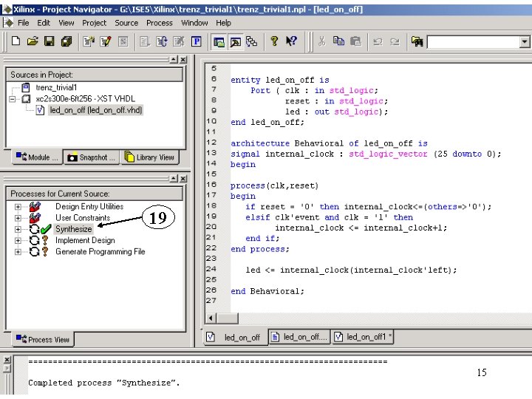Click the yellow question mark Help icon

click(274, 41)
